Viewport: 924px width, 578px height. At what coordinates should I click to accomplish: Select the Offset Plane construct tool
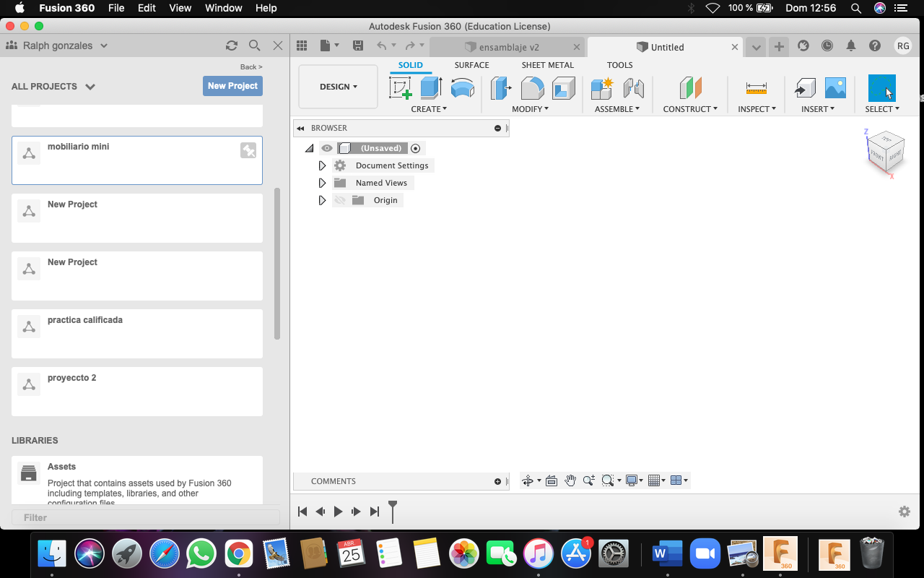pyautogui.click(x=691, y=88)
